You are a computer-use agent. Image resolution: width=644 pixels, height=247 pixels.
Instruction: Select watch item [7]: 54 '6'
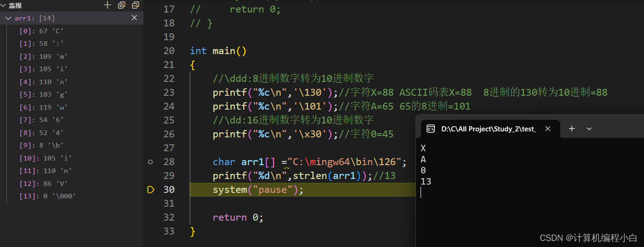42,120
